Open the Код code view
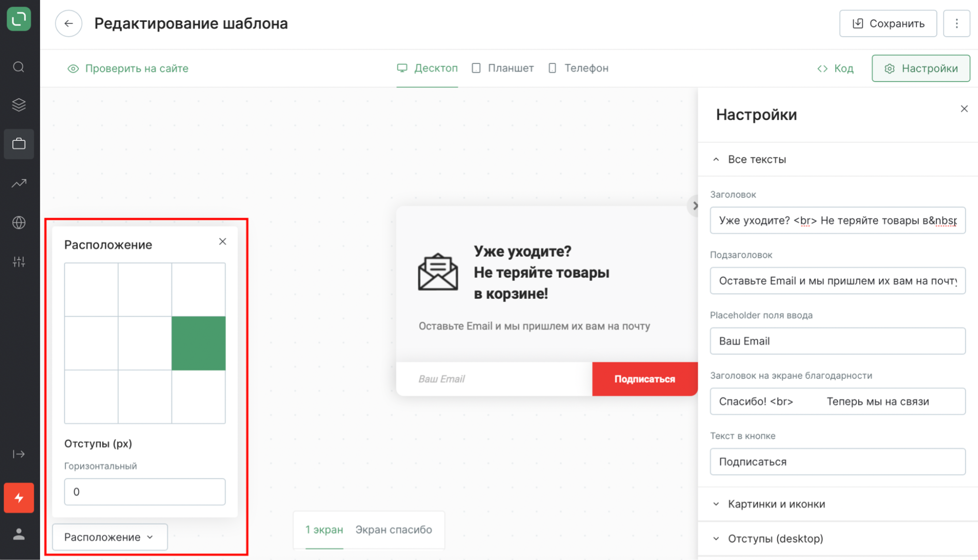The width and height of the screenshot is (978, 560). click(x=835, y=68)
